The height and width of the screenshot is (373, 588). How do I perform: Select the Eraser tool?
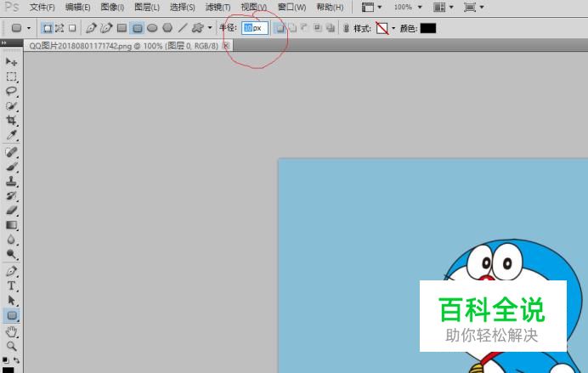(x=11, y=211)
